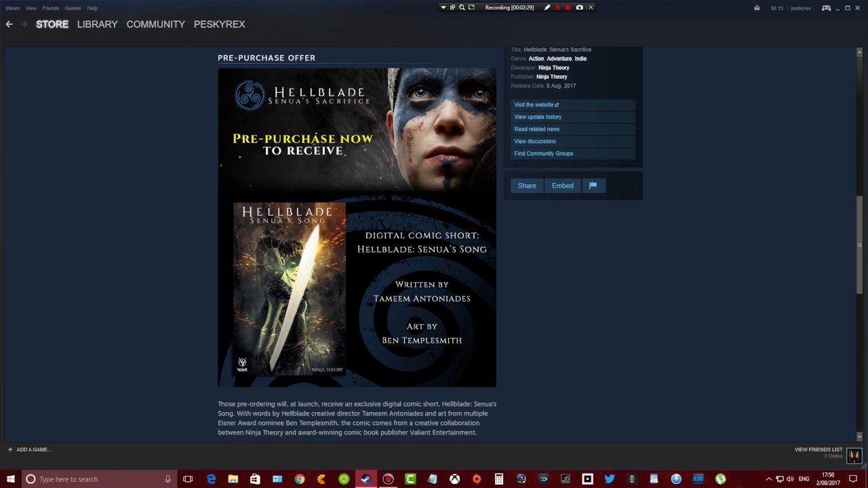868x488 pixels.
Task: Stop the screen recording
Action: [x=568, y=7]
